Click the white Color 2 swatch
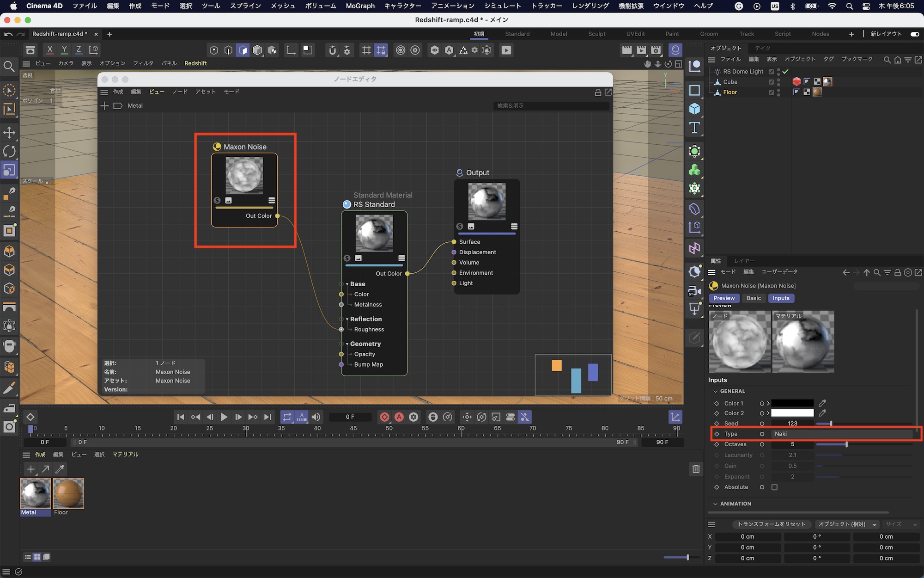The image size is (924, 578). point(792,413)
